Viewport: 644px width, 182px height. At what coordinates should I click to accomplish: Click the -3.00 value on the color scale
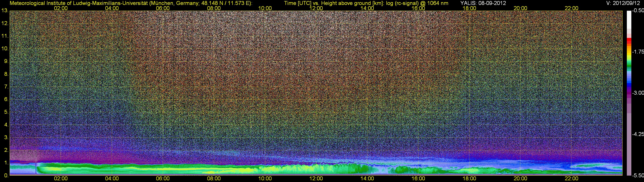[x=638, y=93]
